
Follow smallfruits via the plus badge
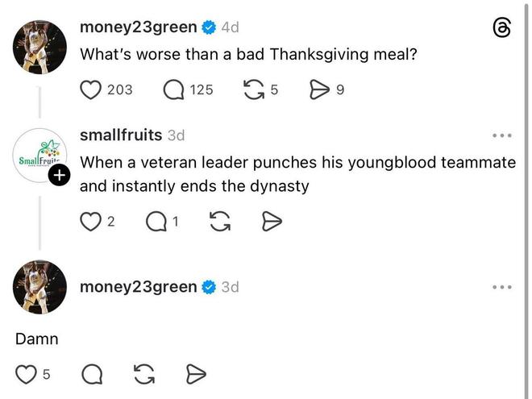tap(60, 176)
